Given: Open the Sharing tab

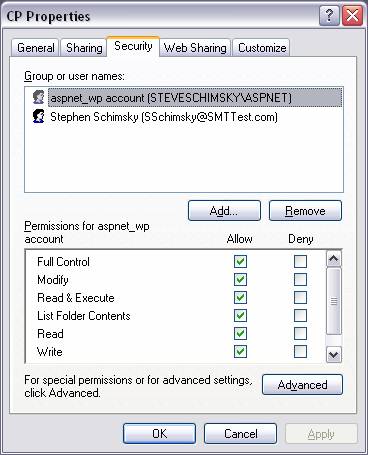Looking at the screenshot, I should tap(84, 48).
